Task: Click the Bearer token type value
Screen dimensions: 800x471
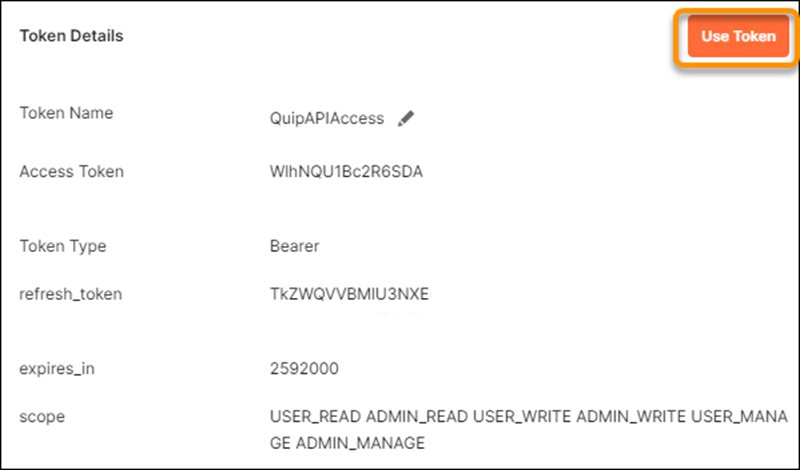Action: click(294, 246)
